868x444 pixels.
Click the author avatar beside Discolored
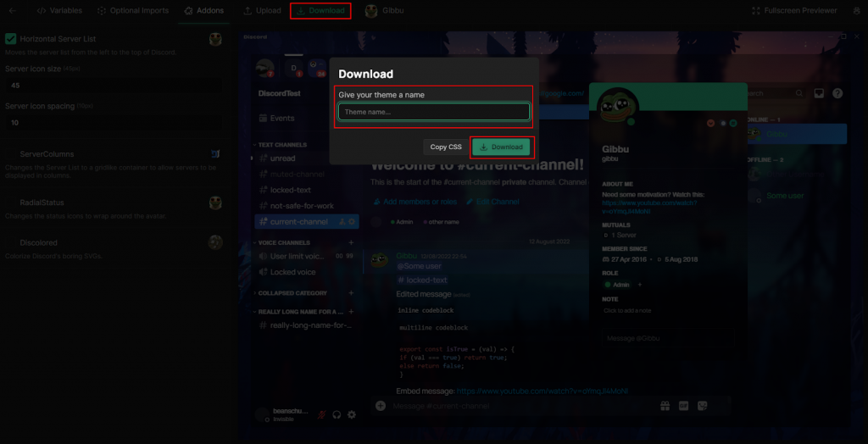pyautogui.click(x=216, y=242)
